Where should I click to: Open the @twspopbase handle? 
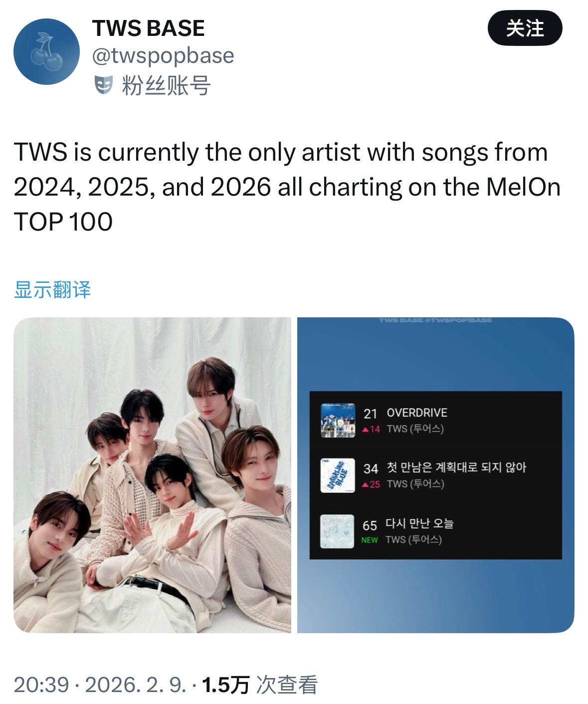pyautogui.click(x=163, y=56)
